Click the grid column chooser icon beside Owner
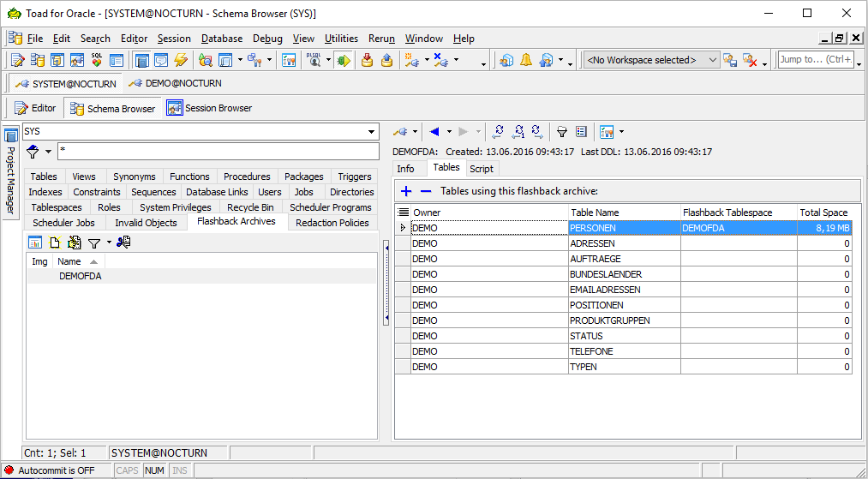This screenshot has width=868, height=479. pos(404,213)
